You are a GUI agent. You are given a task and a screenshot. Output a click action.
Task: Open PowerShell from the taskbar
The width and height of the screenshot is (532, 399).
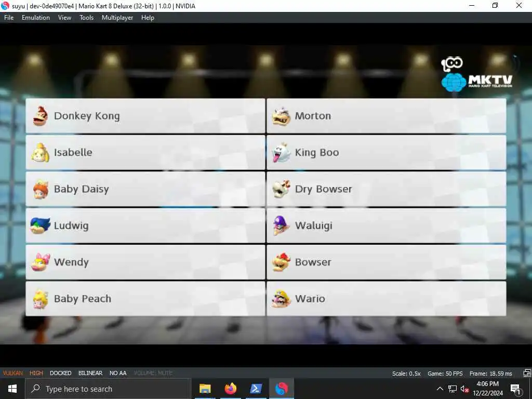[x=256, y=389]
